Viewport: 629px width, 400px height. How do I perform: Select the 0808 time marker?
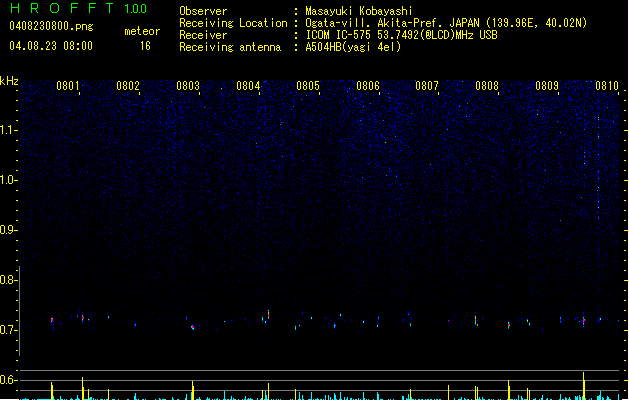[487, 86]
